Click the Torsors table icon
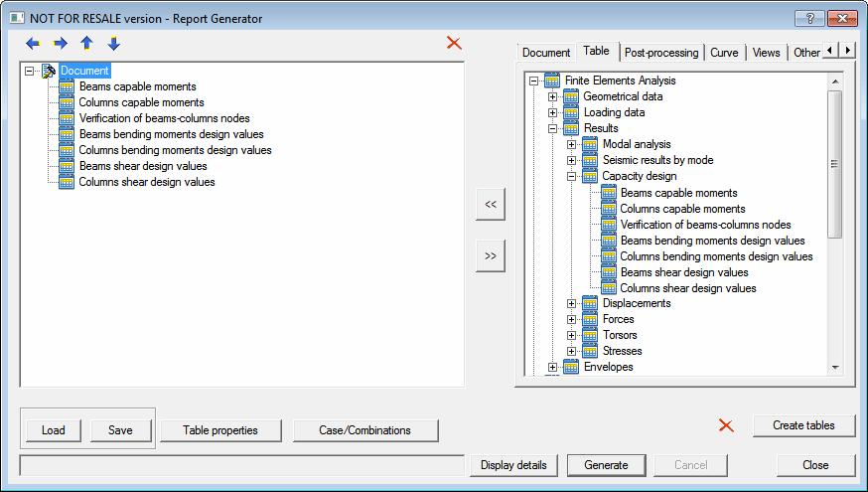The width and height of the screenshot is (868, 492). [590, 335]
